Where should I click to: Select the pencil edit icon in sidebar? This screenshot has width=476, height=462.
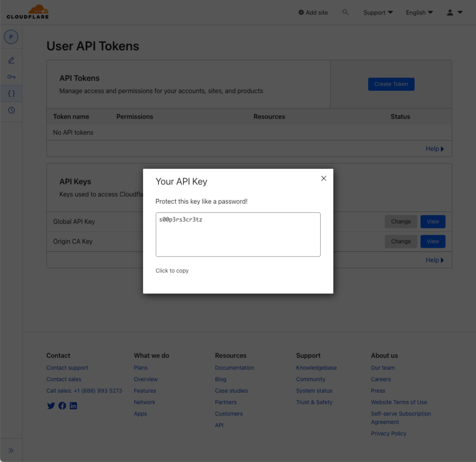click(11, 60)
